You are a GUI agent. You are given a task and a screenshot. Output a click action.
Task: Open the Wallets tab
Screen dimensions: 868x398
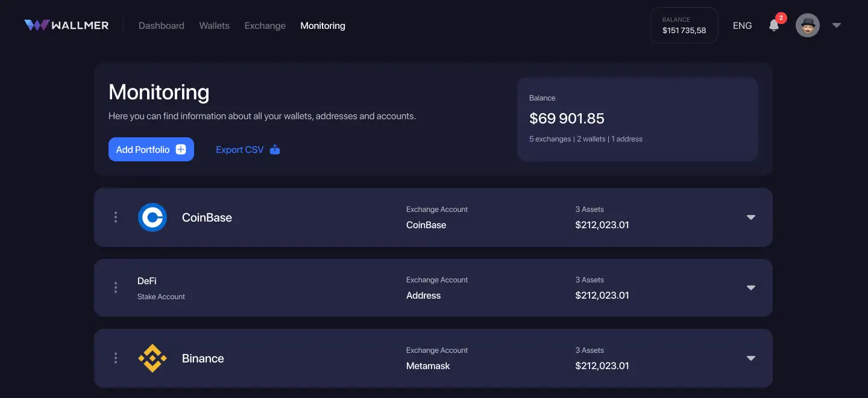(214, 26)
